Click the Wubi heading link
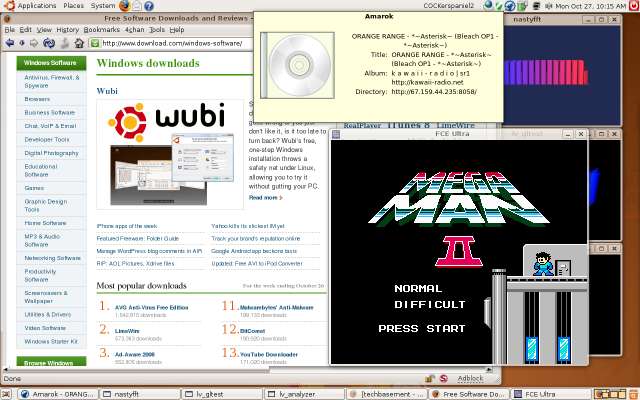Screen dimensions: 640x400 [107, 91]
